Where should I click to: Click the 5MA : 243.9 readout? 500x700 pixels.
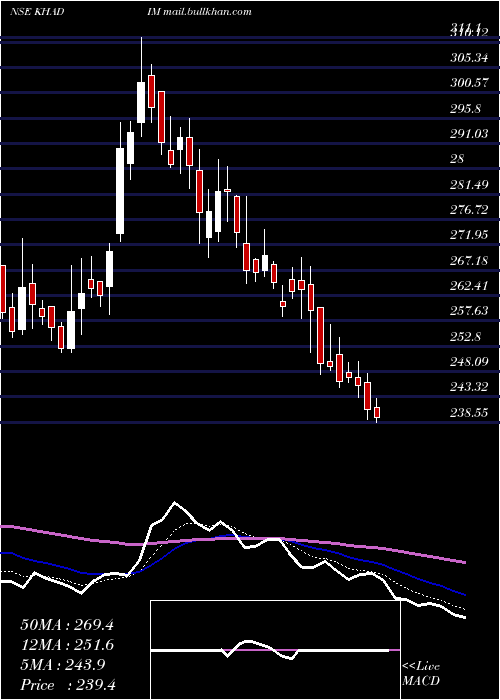63,665
